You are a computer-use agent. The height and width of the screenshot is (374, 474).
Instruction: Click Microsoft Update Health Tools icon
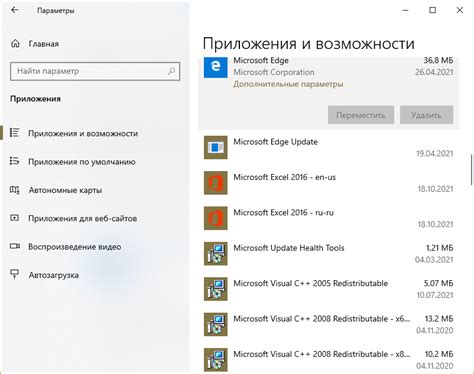pyautogui.click(x=216, y=254)
